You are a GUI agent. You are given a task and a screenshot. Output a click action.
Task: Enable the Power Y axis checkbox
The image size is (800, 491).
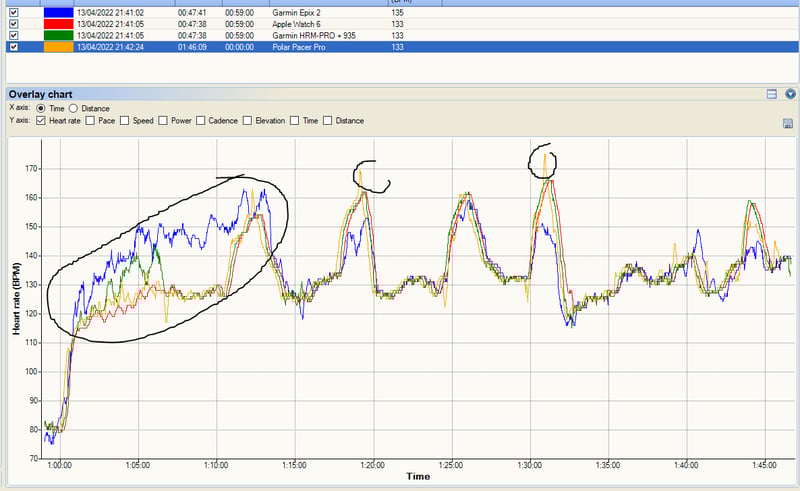pos(163,120)
